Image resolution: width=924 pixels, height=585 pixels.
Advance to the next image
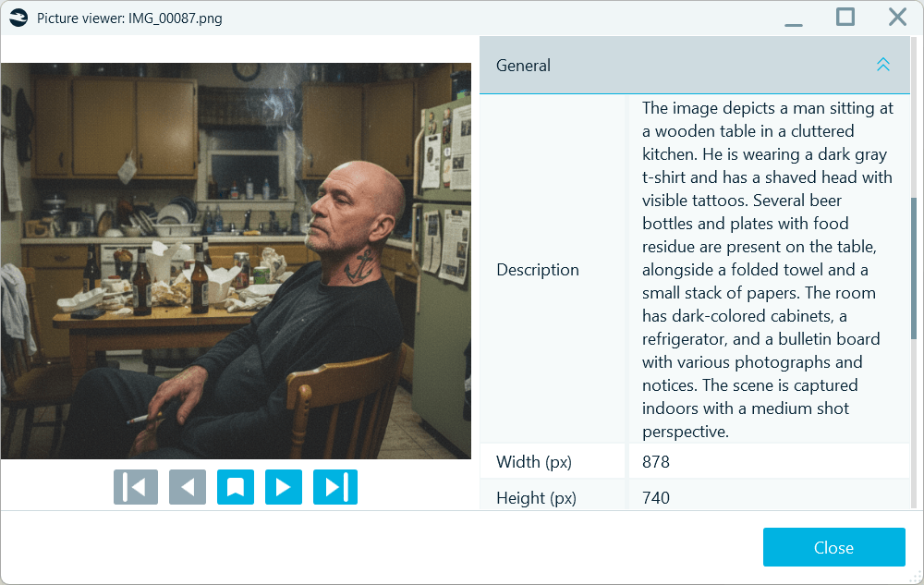click(x=284, y=487)
